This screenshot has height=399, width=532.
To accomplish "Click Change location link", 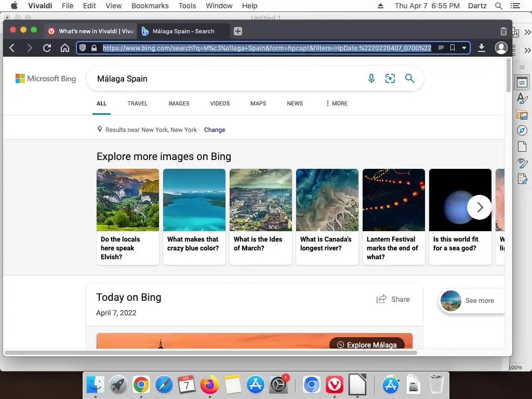I will (215, 130).
